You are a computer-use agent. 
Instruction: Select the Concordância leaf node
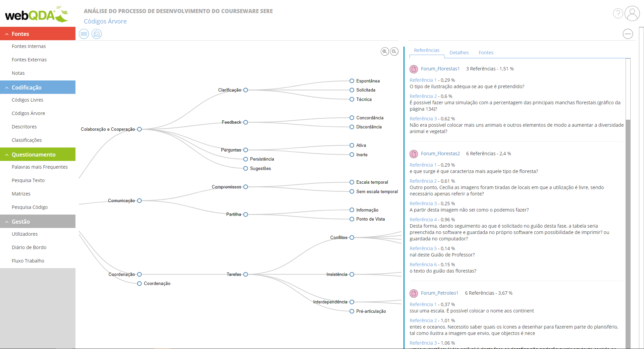coord(367,118)
